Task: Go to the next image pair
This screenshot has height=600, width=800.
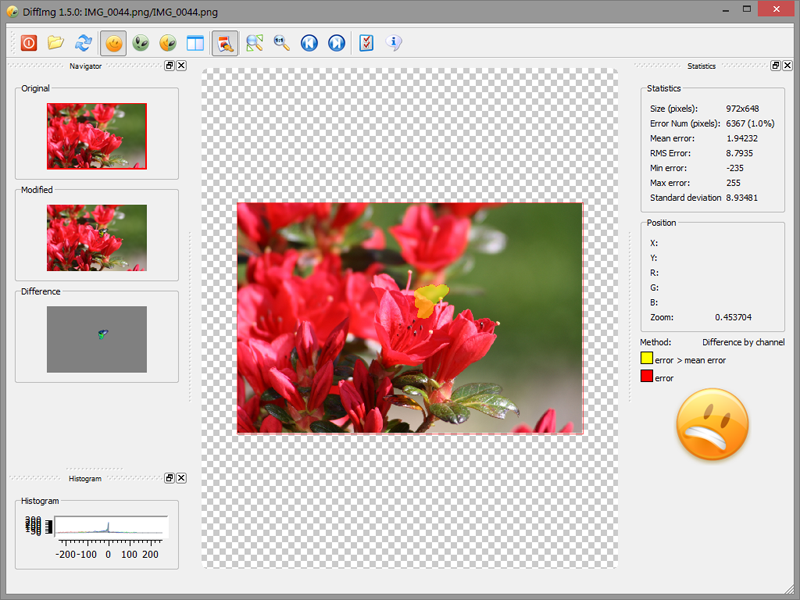Action: [337, 43]
